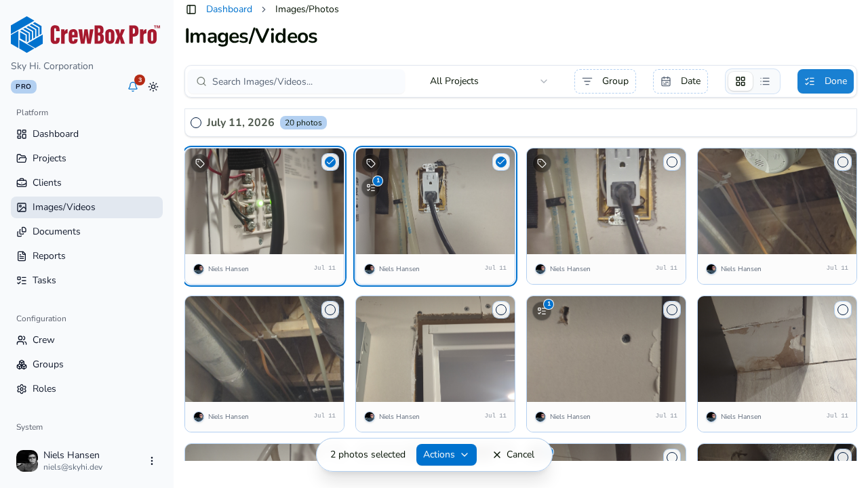Open the notifications bell
This screenshot has height=488, width=868.
133,87
